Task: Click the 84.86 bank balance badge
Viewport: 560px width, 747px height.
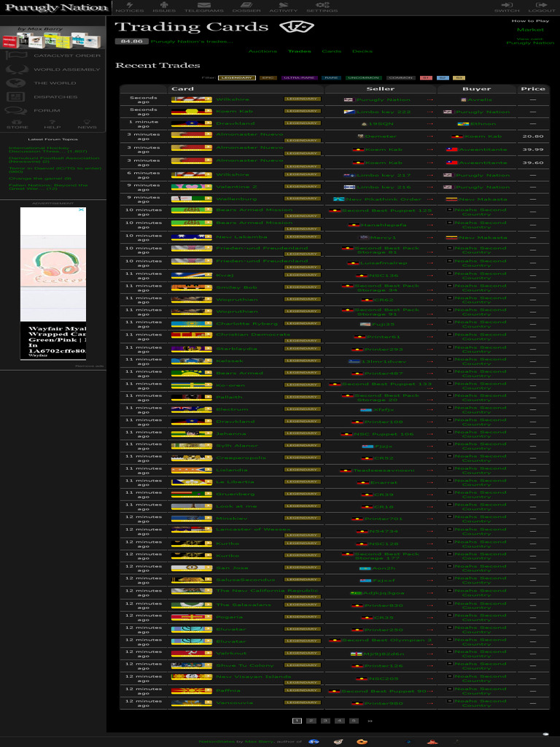Action: pos(131,42)
